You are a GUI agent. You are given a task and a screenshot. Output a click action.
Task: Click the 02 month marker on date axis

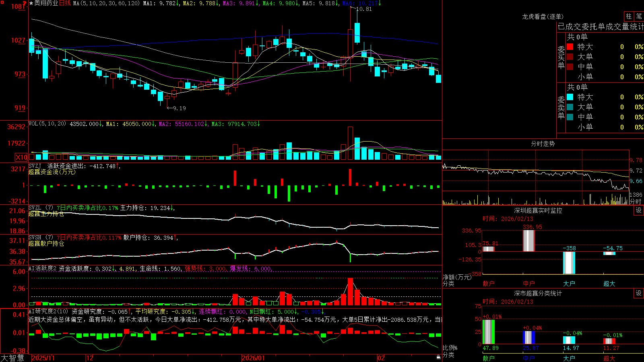(x=381, y=358)
